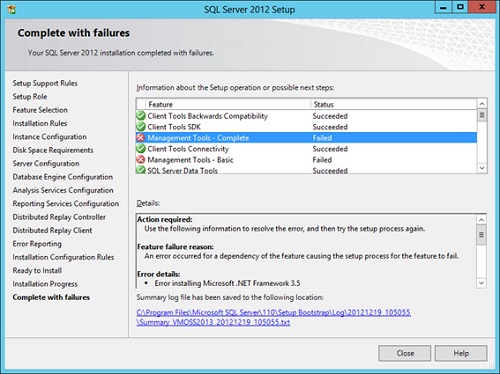Screen dimensions: 500x374
Task: Click the Help button
Action: [x=461, y=353]
